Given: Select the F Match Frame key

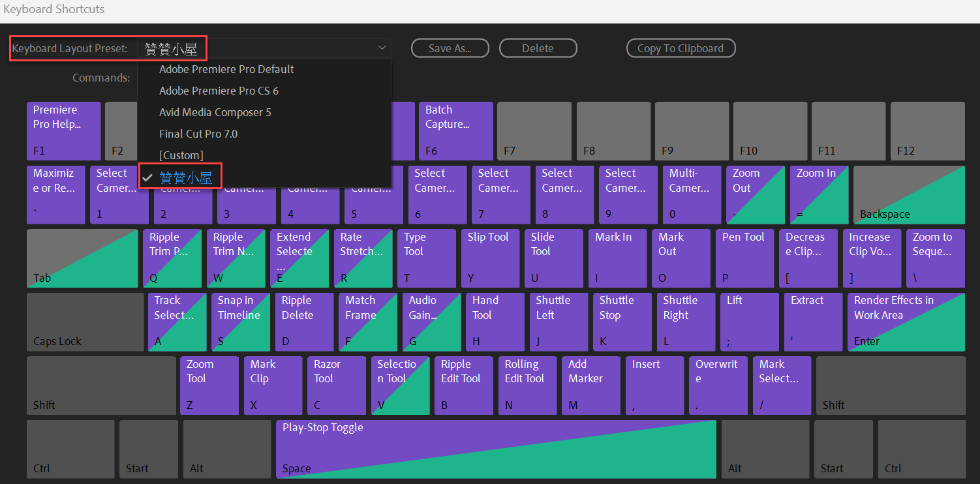Looking at the screenshot, I should tap(368, 322).
